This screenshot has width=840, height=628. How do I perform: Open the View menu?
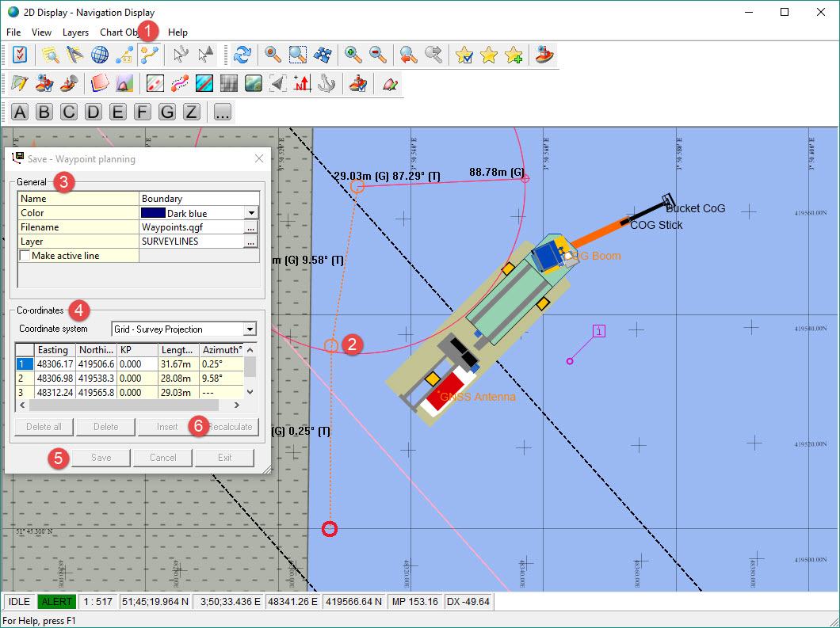tap(41, 32)
